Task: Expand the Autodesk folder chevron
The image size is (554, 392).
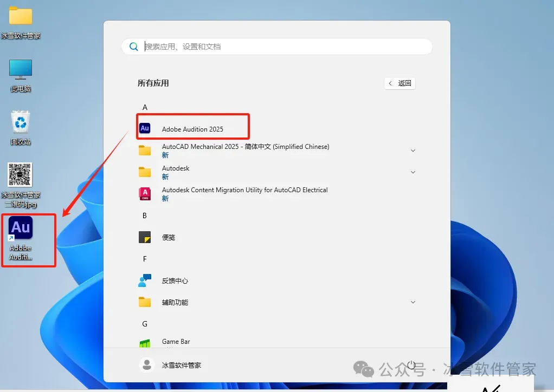Action: click(x=413, y=172)
